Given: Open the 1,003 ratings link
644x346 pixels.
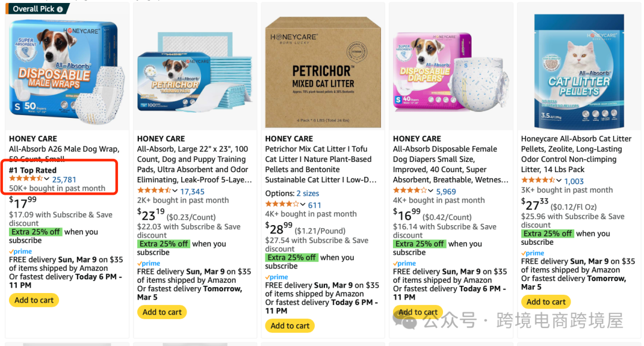Looking at the screenshot, I should pos(574,181).
